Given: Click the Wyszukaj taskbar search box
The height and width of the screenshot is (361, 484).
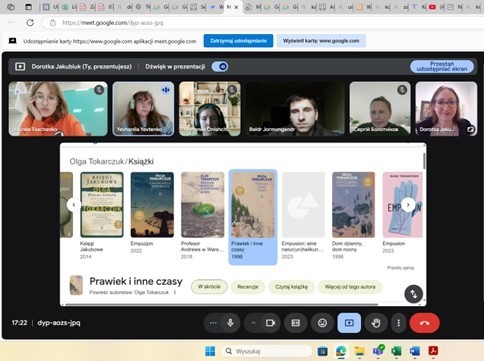Looking at the screenshot, I should 267,351.
